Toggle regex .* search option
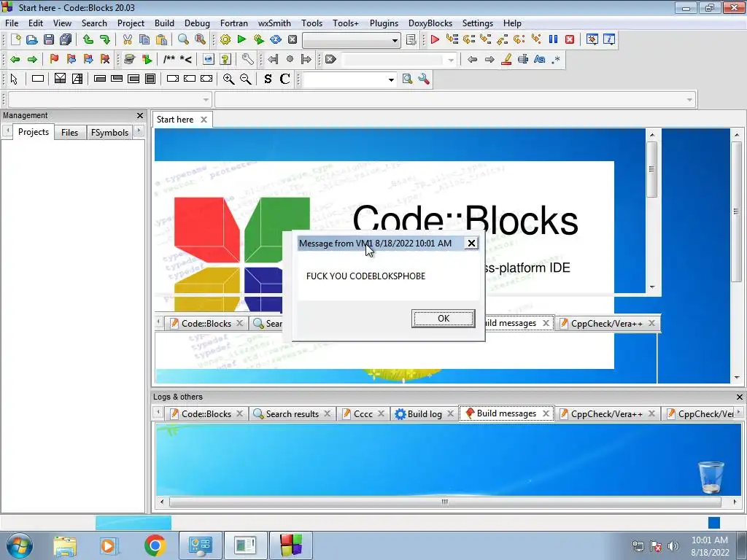 tap(556, 60)
